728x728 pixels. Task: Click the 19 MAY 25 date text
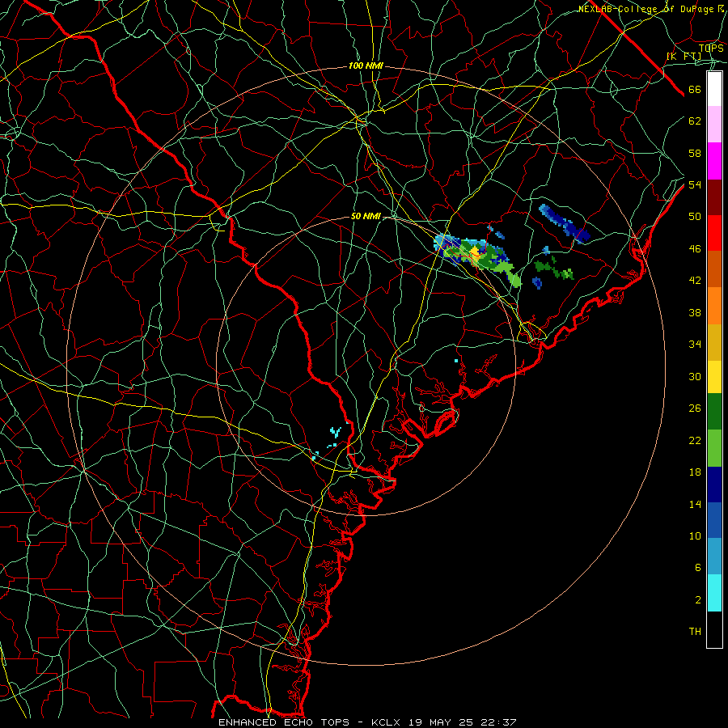441,722
